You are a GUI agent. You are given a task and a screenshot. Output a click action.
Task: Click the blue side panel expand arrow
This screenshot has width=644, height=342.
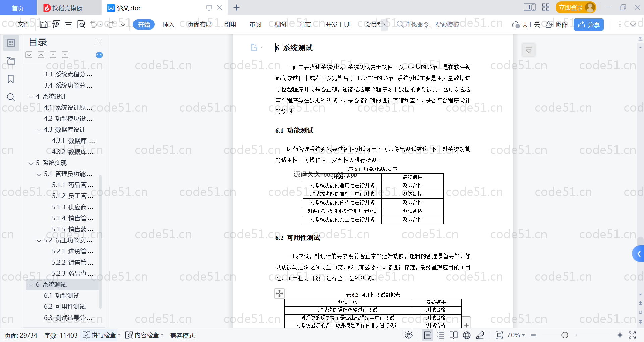(638, 254)
